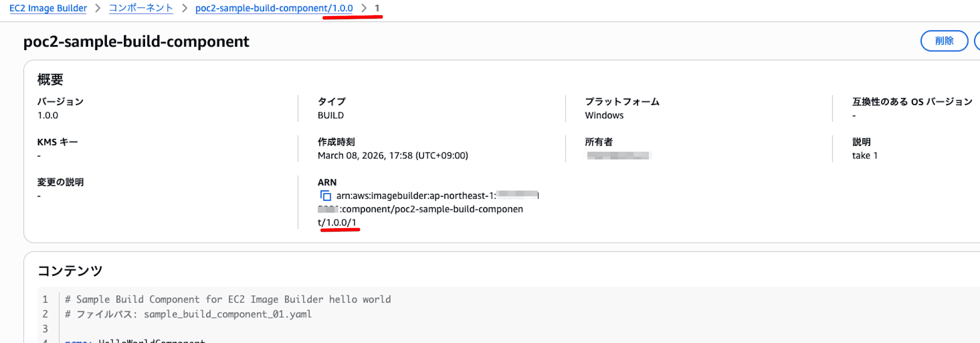Screen dimensions: 980x343
Task: Select the page title poc2-sample-build-component
Action: [x=136, y=41]
